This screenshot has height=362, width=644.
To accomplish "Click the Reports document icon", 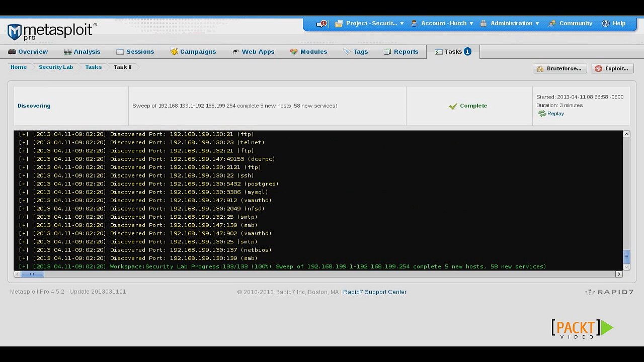I will tap(387, 52).
